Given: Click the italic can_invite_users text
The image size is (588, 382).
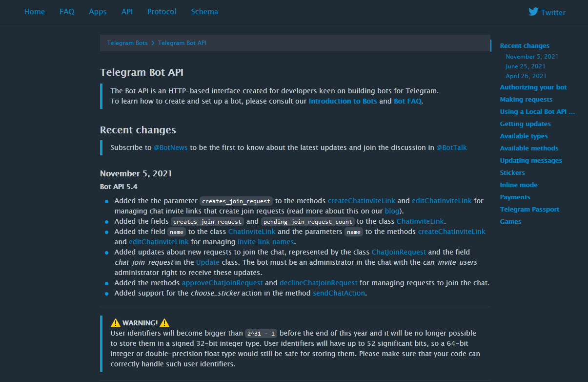Looking at the screenshot, I should pos(450,262).
